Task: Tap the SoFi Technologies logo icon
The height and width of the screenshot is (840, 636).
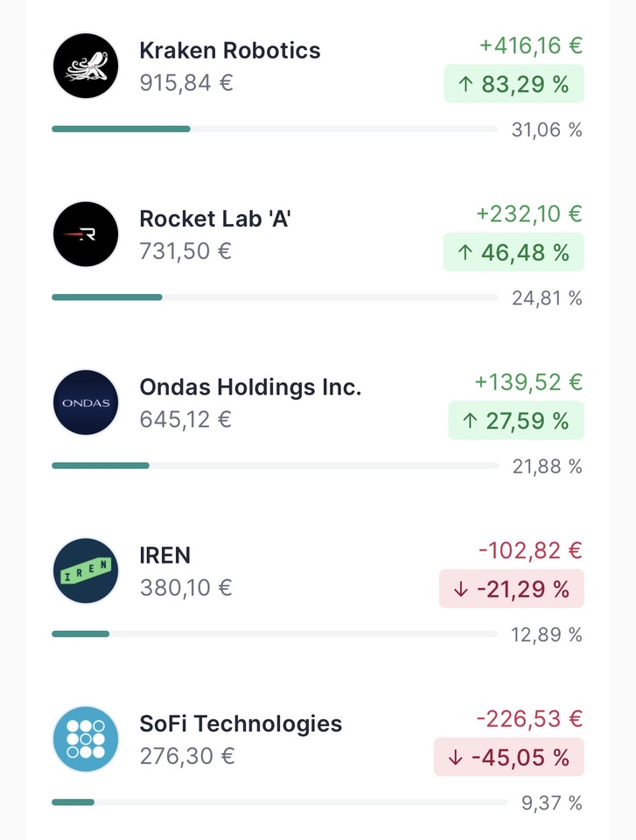Action: tap(85, 738)
